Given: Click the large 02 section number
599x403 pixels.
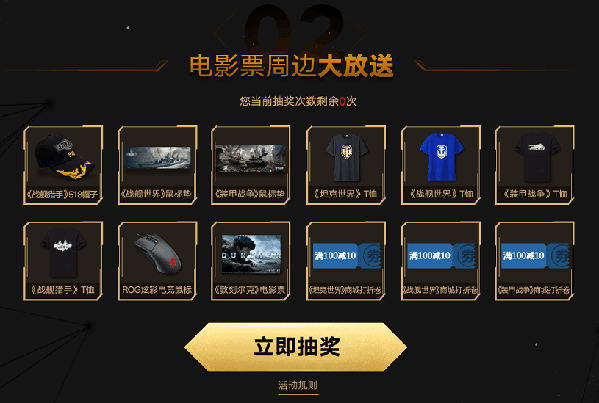Looking at the screenshot, I should pos(293,29).
